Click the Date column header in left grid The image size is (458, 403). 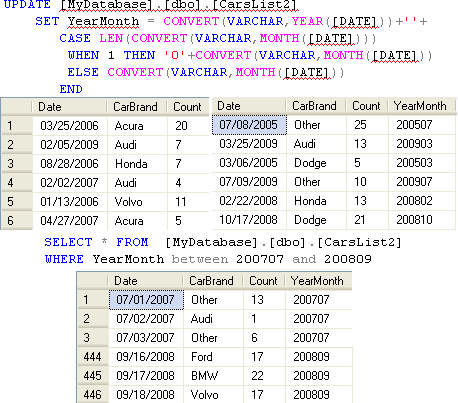69,107
